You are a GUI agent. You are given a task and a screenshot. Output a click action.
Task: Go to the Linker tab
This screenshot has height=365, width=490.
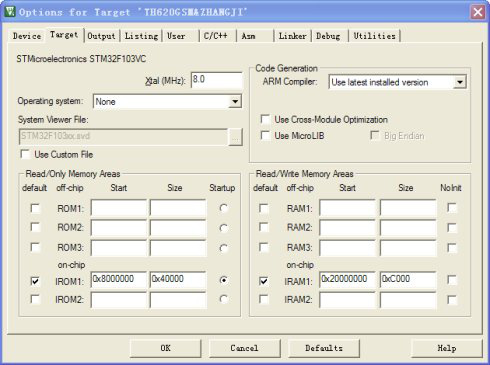(292, 36)
